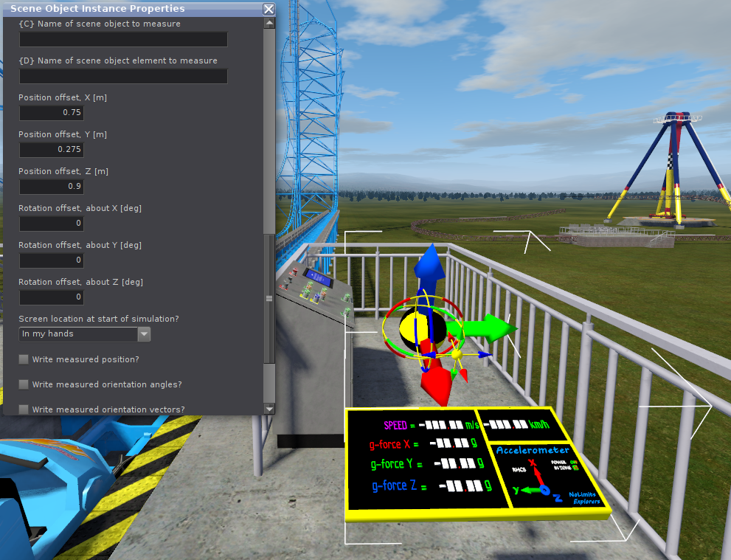Click the Position offset X value 0.75
Viewport: 731px width, 560px height.
52,112
